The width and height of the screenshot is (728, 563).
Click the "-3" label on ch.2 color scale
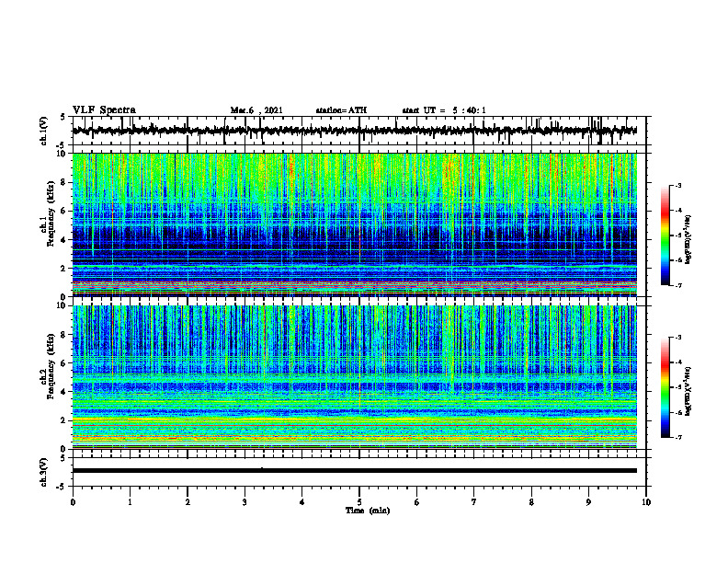678,338
